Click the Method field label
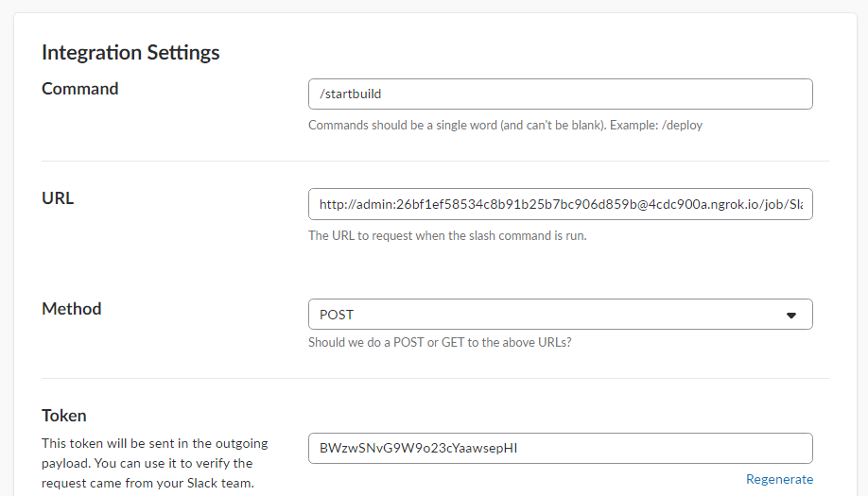This screenshot has width=868, height=496. click(72, 309)
